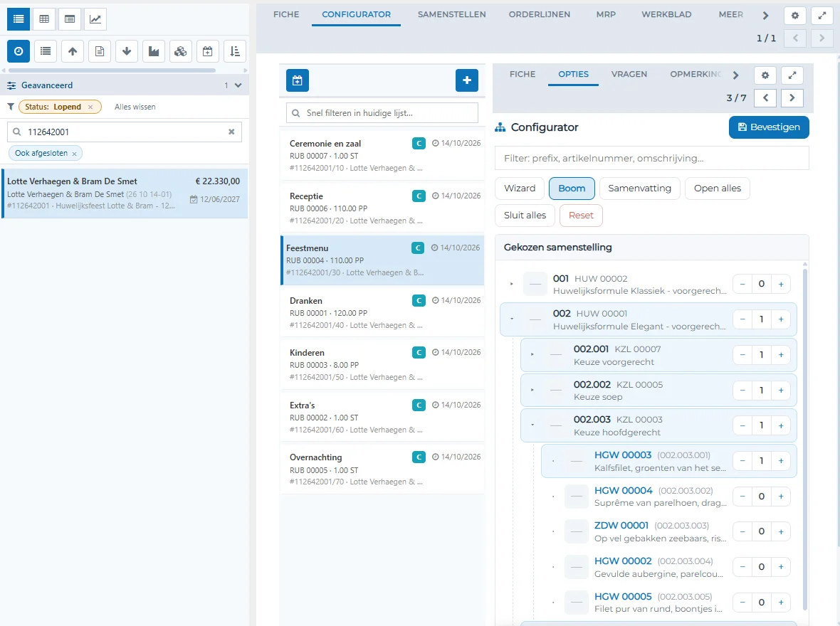
Task: Switch to Wizard view mode
Action: tap(520, 189)
